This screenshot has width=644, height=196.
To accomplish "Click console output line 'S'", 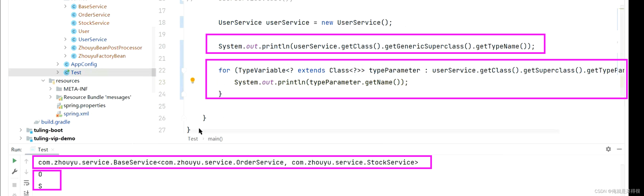I will pyautogui.click(x=40, y=186).
